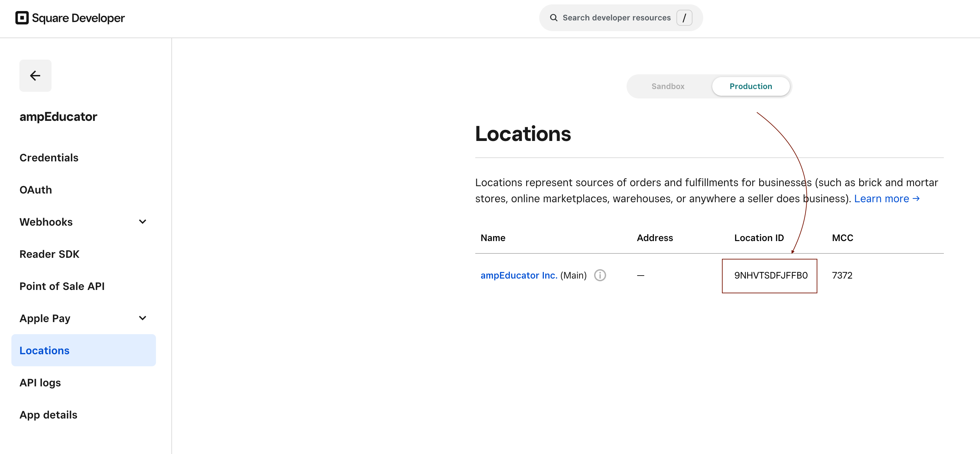Screen dimensions: 980x454
Task: Open the Credentials page
Action: click(49, 158)
